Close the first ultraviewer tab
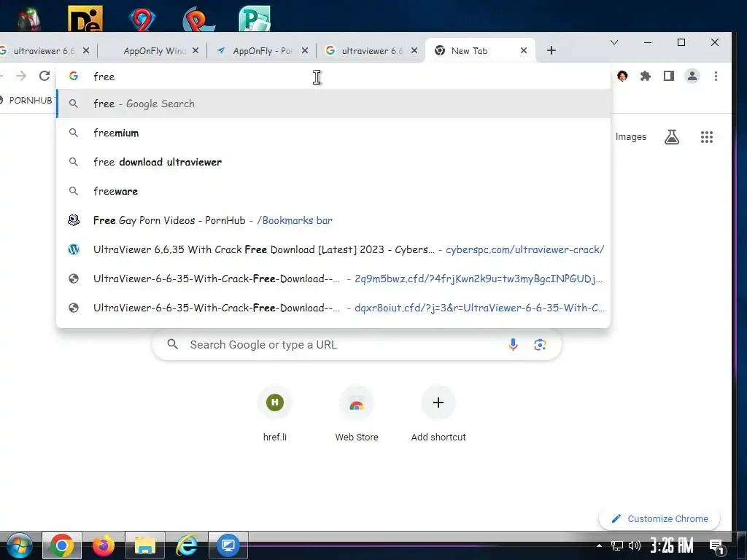The image size is (747, 560). point(86,50)
